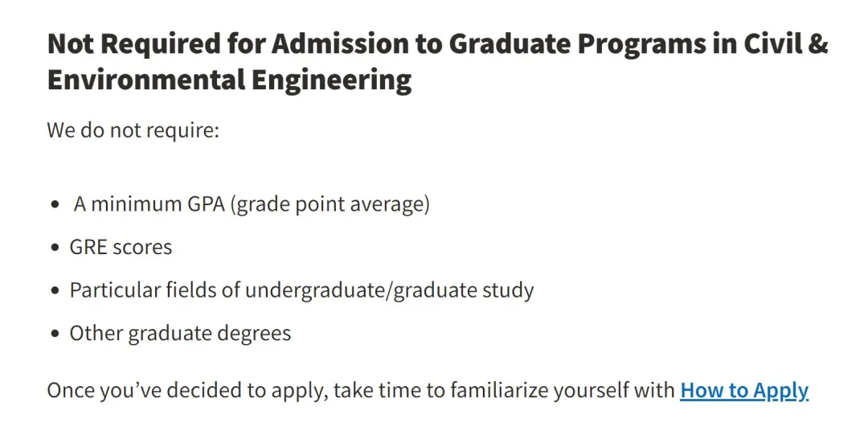Image resolution: width=868 pixels, height=427 pixels.
Task: Select the 'Particular fields of undergraduate/graduate study' item
Action: click(301, 289)
